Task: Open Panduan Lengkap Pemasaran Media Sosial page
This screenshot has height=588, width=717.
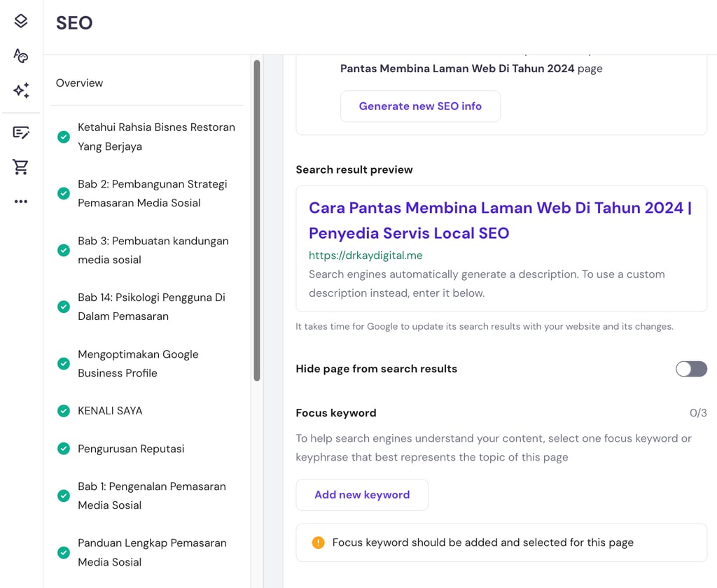Action: pyautogui.click(x=151, y=552)
